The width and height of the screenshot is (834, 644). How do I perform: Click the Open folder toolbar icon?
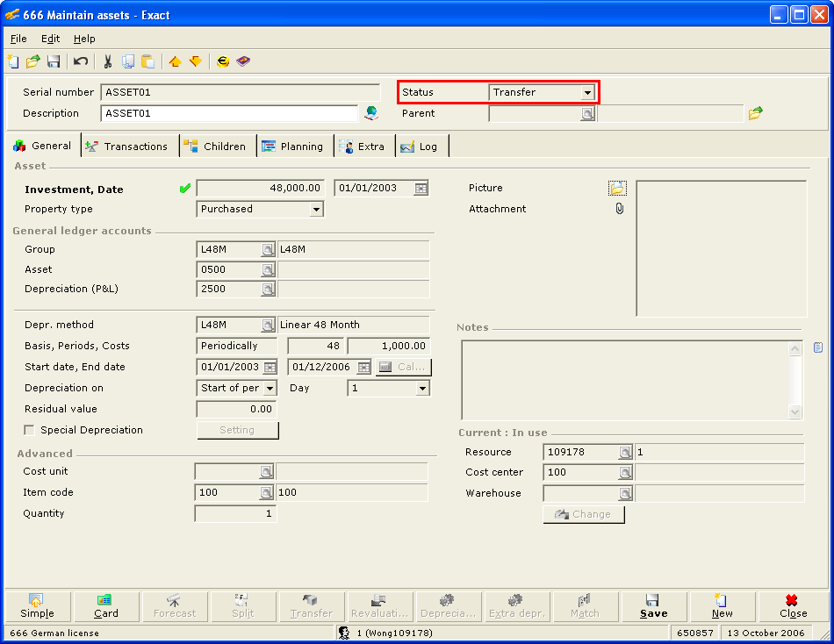[x=33, y=61]
